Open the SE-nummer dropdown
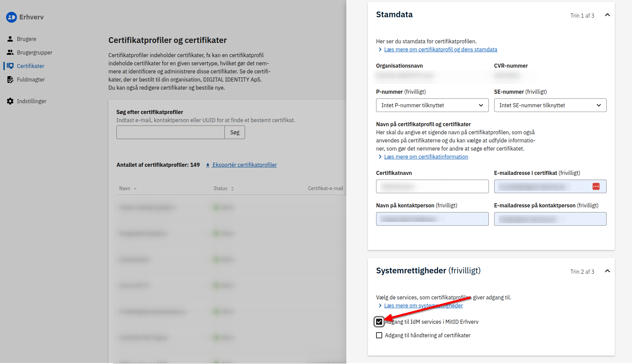 (x=550, y=105)
